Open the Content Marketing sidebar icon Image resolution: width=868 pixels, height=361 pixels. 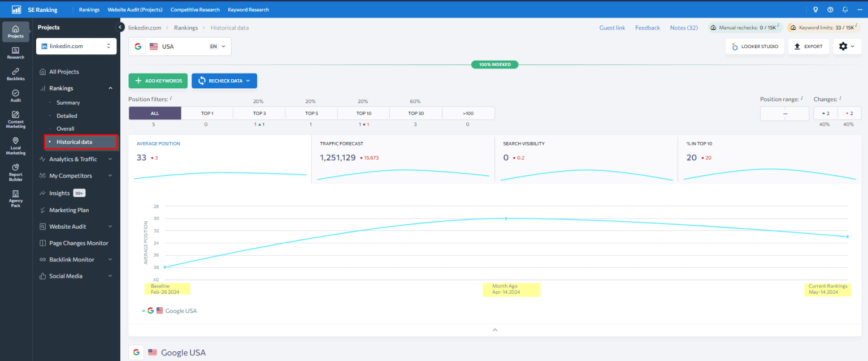point(16,119)
